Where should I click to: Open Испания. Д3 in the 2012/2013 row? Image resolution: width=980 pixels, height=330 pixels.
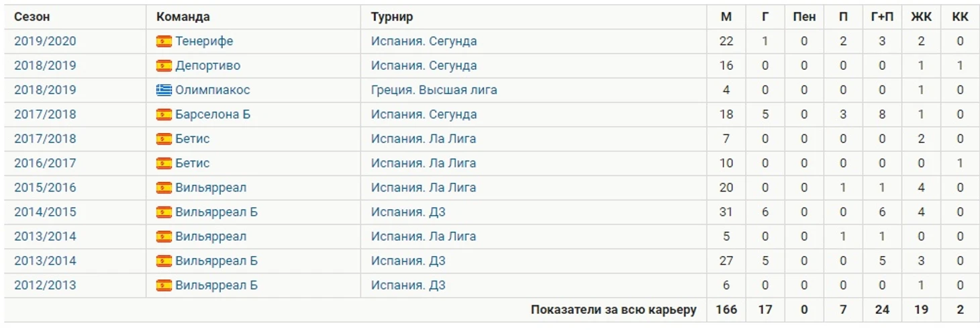click(408, 285)
